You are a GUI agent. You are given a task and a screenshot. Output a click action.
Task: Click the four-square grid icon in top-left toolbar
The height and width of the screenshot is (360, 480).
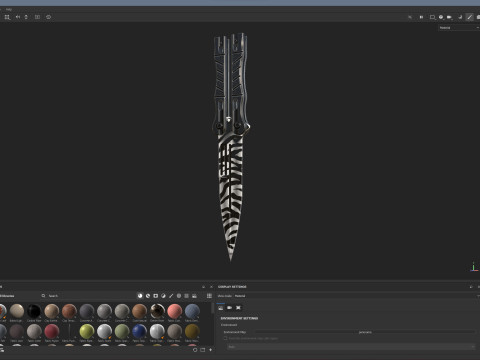point(7,17)
